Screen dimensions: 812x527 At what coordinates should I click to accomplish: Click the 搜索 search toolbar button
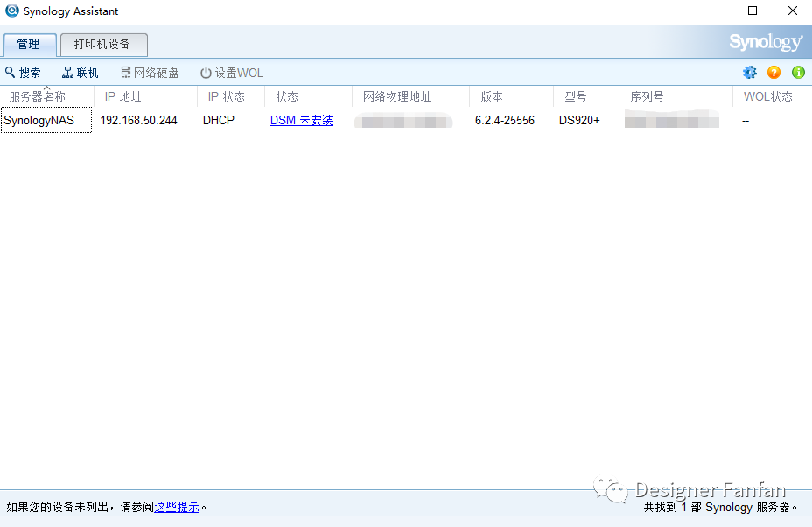tap(23, 73)
